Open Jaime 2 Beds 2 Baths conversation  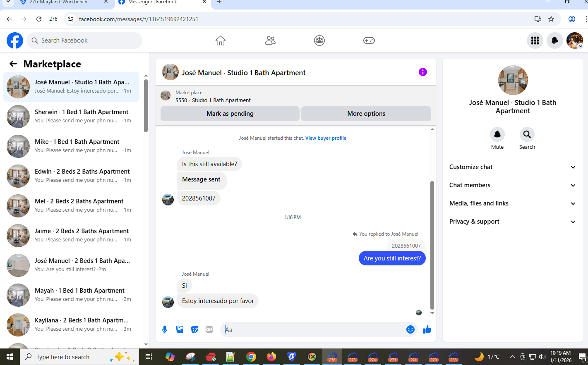pos(71,236)
